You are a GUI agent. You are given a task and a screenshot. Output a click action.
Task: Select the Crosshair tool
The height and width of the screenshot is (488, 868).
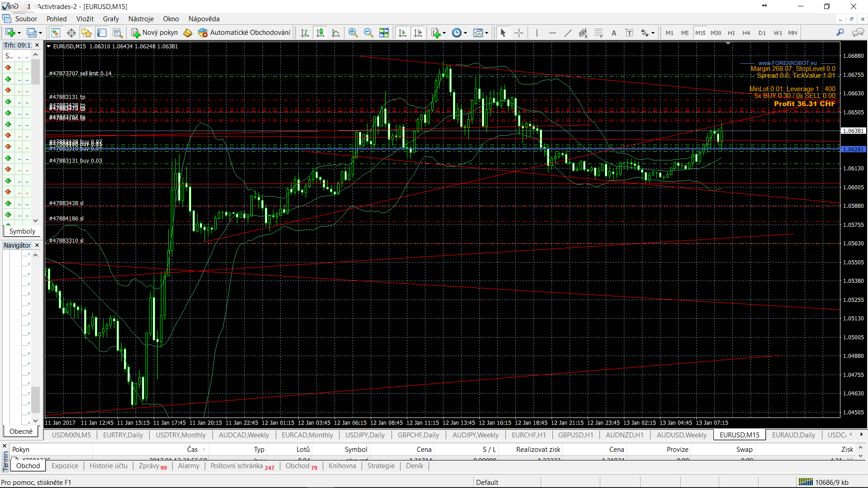(519, 33)
